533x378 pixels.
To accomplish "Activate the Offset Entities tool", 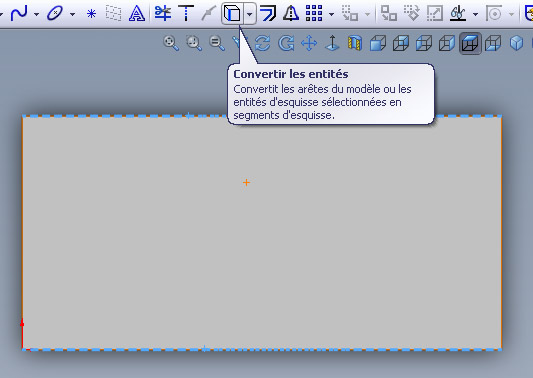I will click(268, 14).
